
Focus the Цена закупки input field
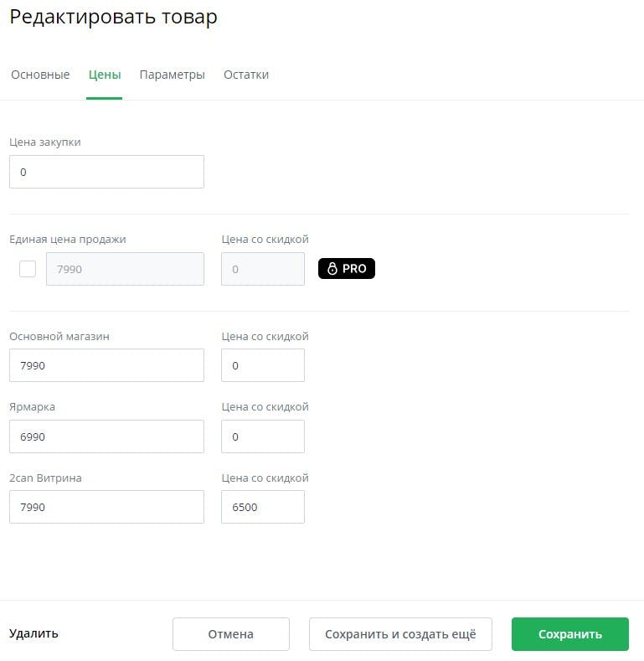(x=106, y=172)
